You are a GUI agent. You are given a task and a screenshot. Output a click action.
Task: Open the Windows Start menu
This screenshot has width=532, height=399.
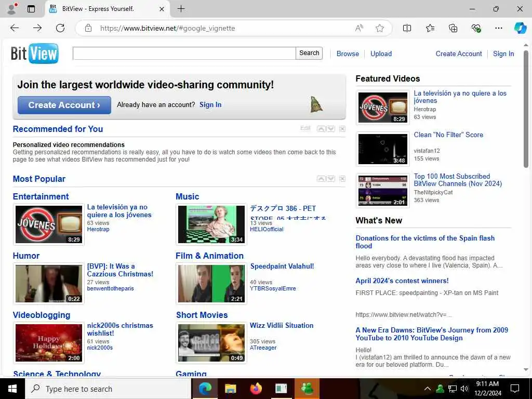click(12, 389)
